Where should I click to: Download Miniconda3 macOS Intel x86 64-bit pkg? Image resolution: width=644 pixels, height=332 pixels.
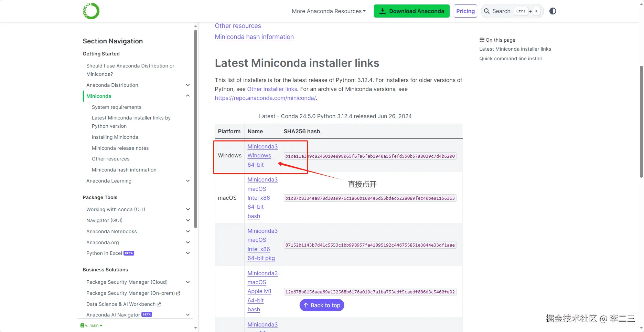coord(262,245)
